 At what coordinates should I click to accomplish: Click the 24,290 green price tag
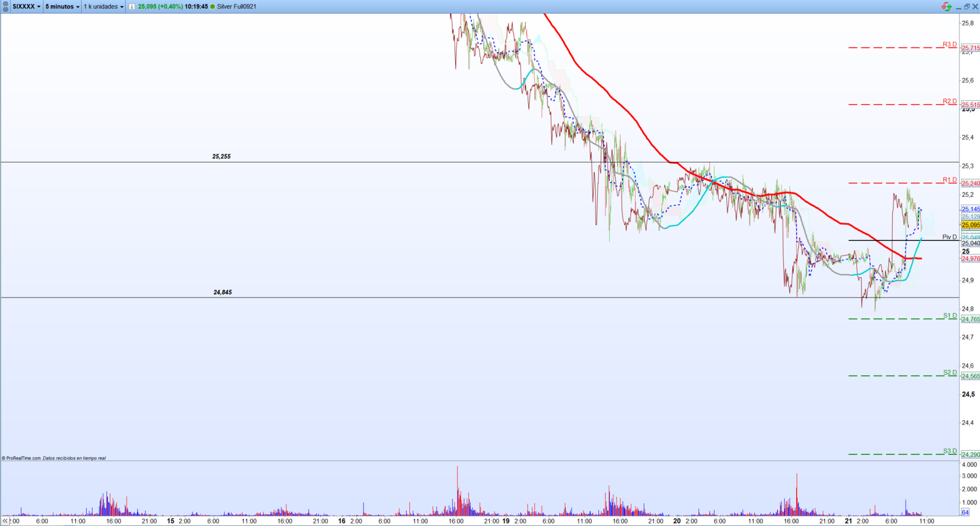(971, 454)
